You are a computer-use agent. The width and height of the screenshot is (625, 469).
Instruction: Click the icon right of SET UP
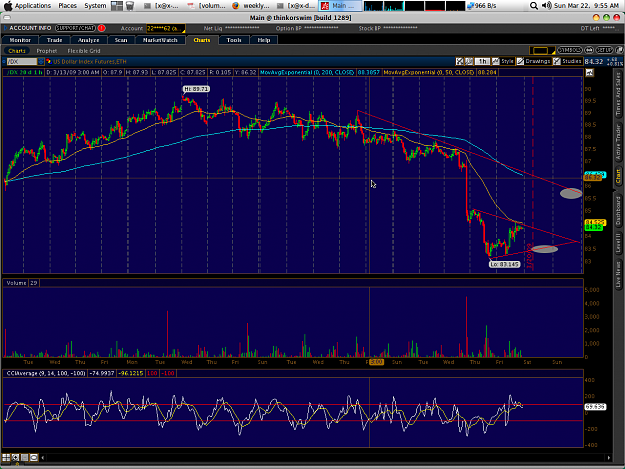619,50
